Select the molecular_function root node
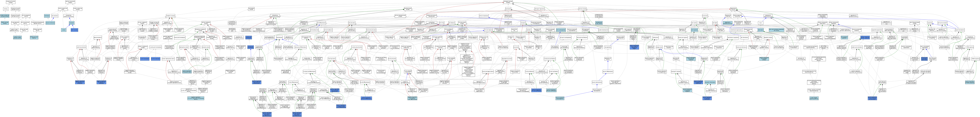Image resolution: width=980 pixels, height=117 pixels. click(x=11, y=2)
